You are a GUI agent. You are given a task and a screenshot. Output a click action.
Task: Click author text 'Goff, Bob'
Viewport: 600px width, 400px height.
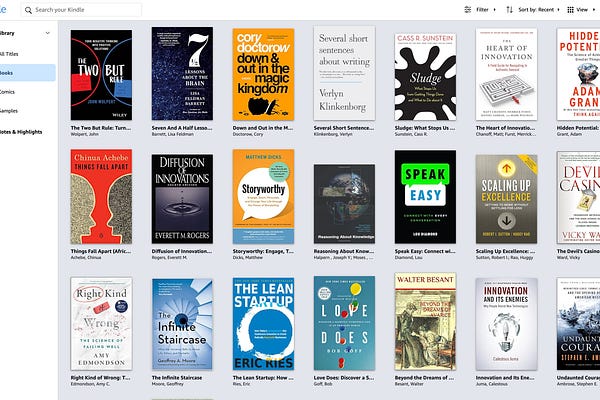pos(323,384)
